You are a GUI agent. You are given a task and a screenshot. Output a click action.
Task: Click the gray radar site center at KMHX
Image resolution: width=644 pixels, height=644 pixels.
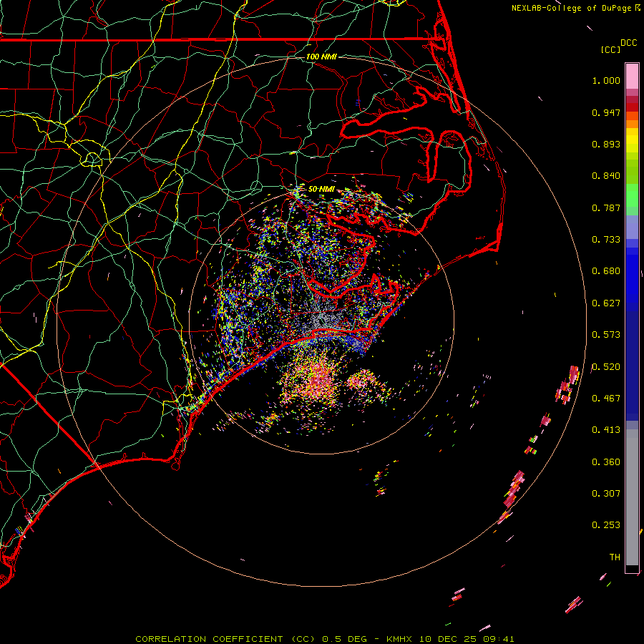pos(321,321)
